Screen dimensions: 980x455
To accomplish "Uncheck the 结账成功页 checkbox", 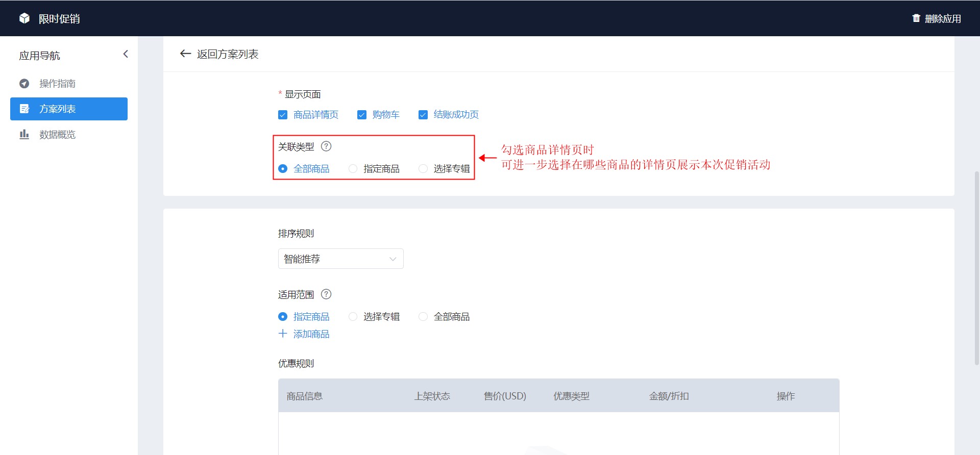I will tap(423, 115).
